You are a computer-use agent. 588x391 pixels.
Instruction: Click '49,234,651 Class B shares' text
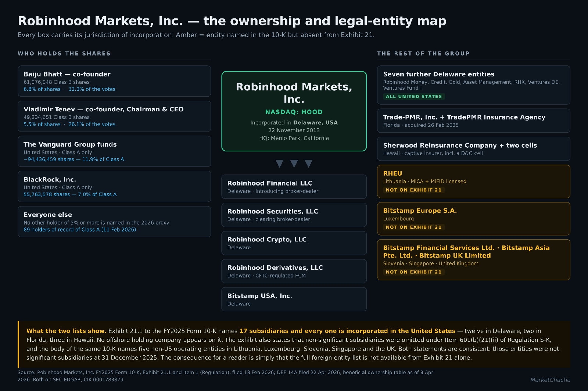[57, 118]
